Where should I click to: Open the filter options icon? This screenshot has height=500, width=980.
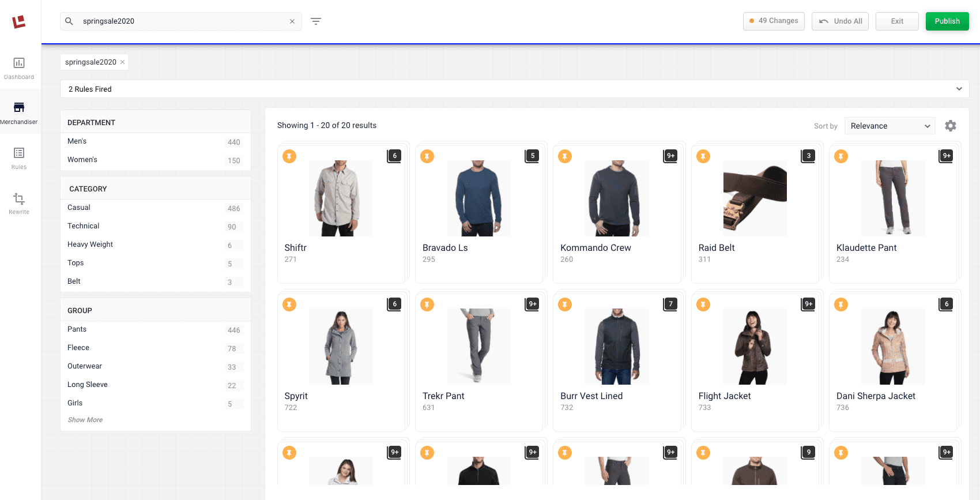tap(316, 21)
